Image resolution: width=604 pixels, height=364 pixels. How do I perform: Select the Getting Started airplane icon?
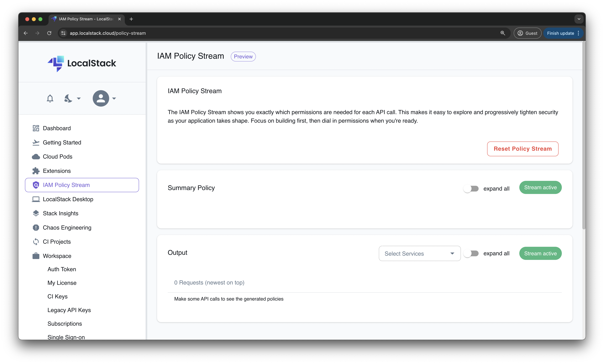(x=36, y=142)
